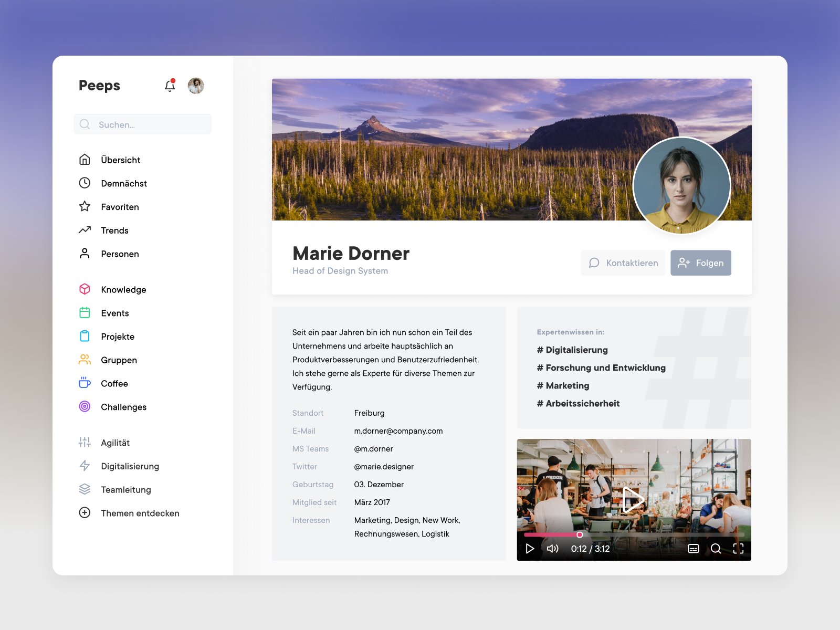The height and width of the screenshot is (630, 840).
Task: Go to Personen in sidebar
Action: [120, 254]
